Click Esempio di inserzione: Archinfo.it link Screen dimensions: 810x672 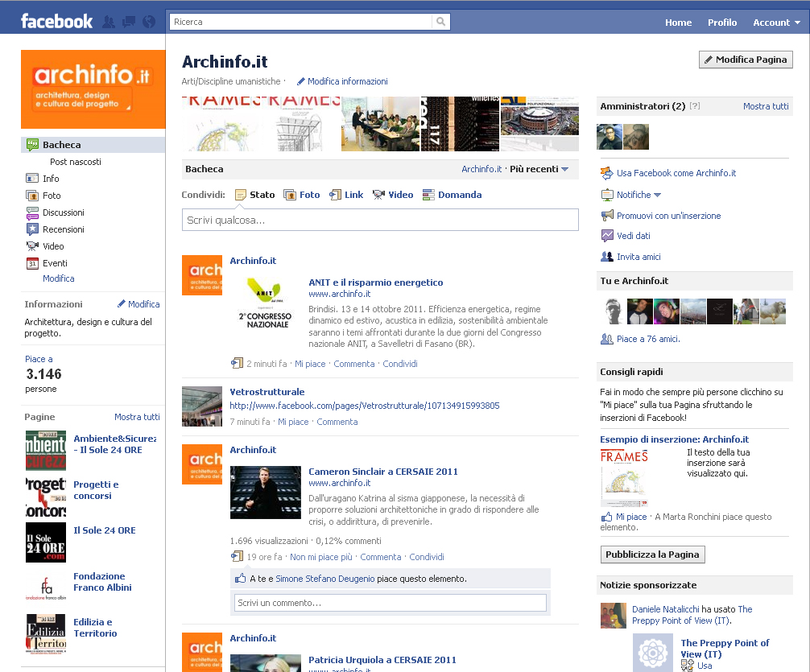point(674,439)
